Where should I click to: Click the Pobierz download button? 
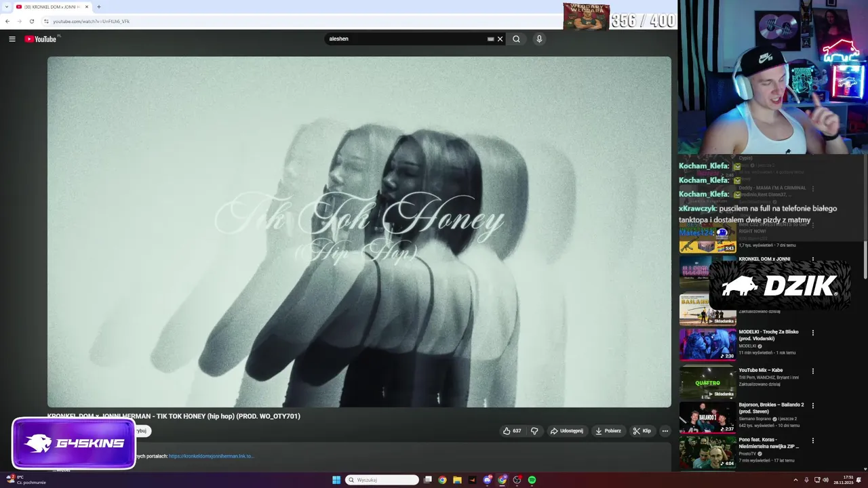point(608,431)
